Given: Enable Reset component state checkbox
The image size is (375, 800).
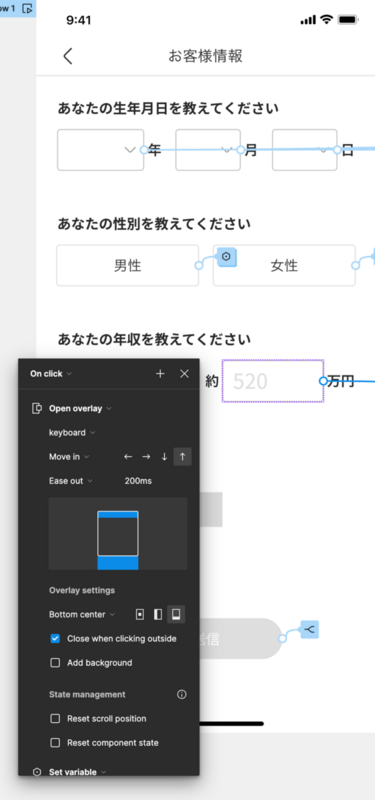Looking at the screenshot, I should [x=55, y=743].
